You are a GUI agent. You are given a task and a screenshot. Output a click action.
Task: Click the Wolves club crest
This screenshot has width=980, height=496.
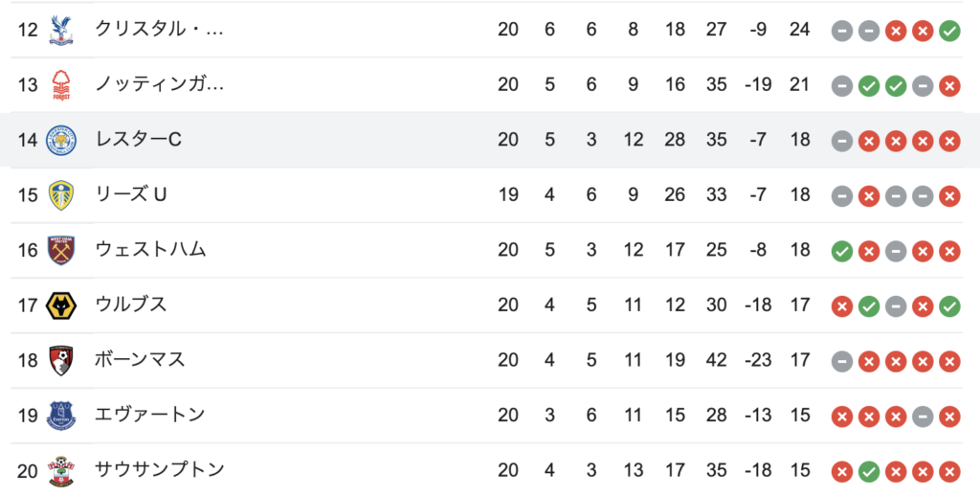tap(61, 305)
